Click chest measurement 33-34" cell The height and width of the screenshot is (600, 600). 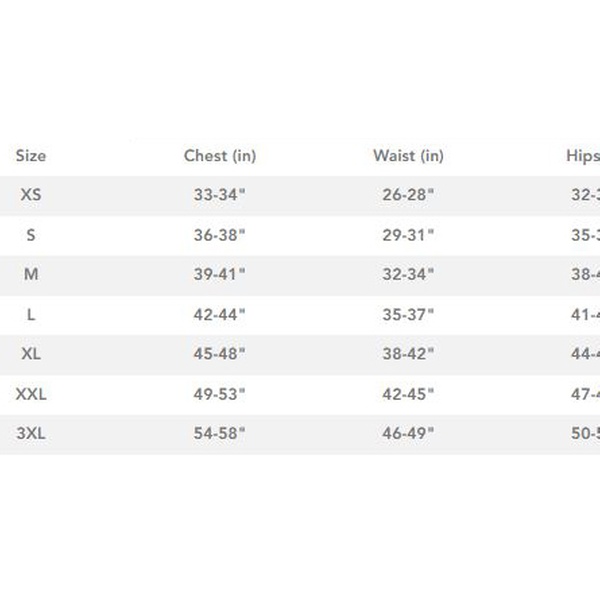(219, 195)
